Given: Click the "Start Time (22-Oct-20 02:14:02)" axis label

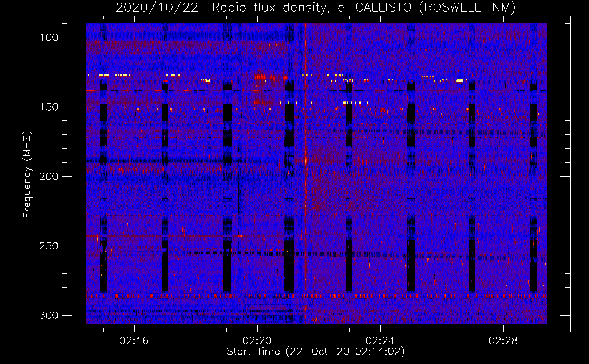Looking at the screenshot, I should [x=316, y=352].
